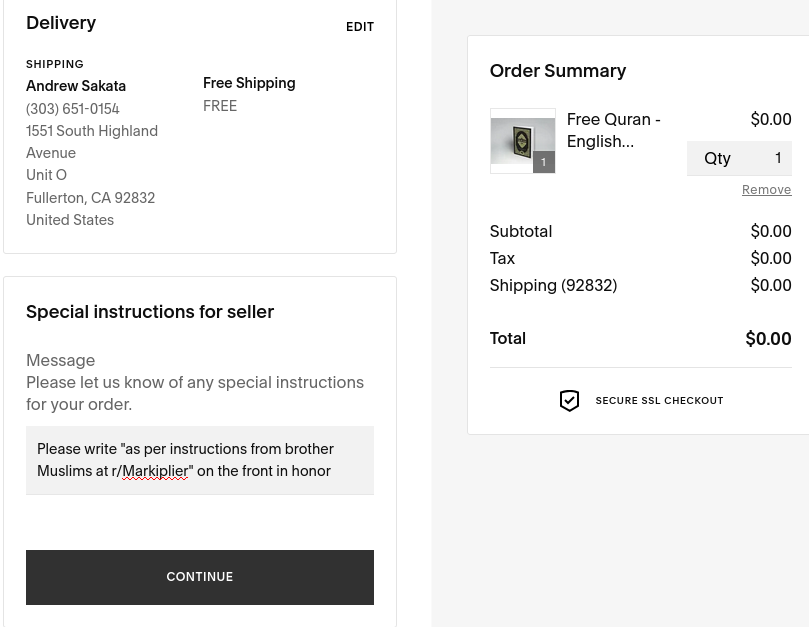The width and height of the screenshot is (809, 627).
Task: Click the Special instructions for seller heading
Action: click(150, 312)
